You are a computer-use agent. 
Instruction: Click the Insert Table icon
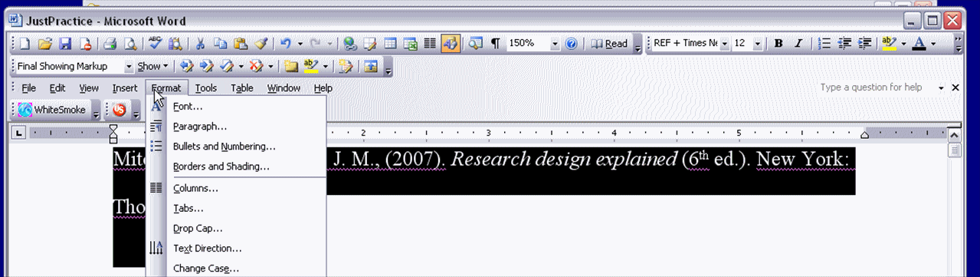pos(390,44)
